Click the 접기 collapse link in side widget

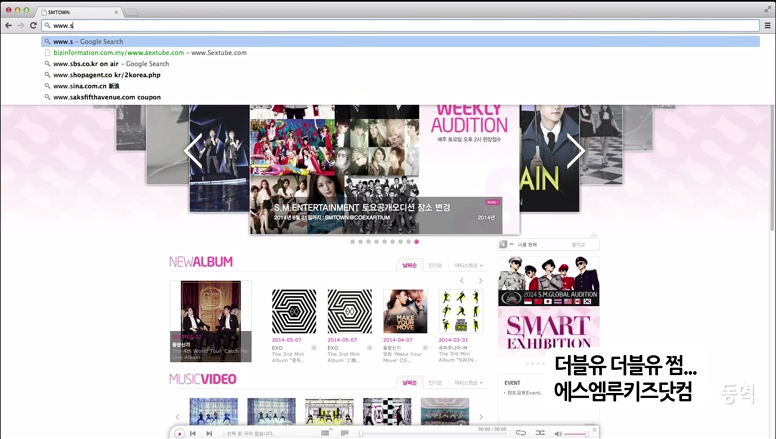click(578, 244)
